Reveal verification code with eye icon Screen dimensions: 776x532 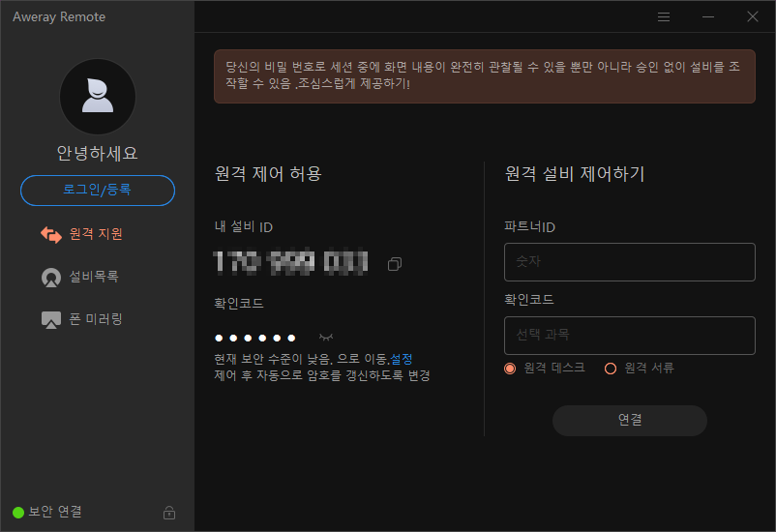coord(326,338)
